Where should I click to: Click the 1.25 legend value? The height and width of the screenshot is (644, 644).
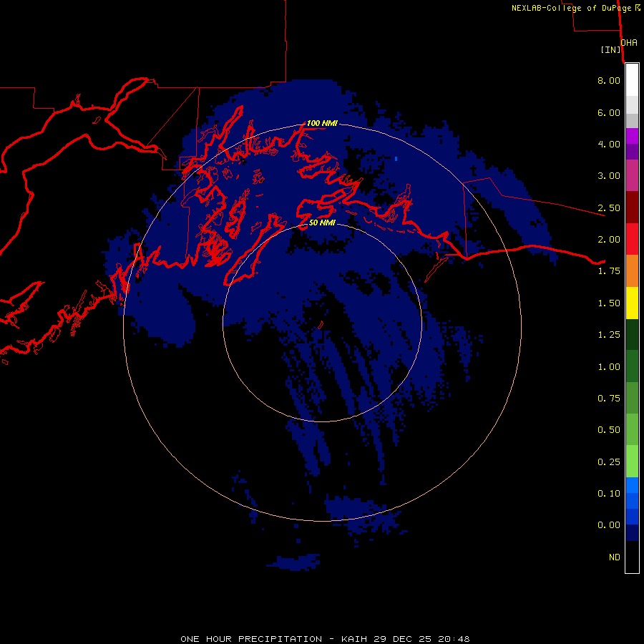pos(609,335)
